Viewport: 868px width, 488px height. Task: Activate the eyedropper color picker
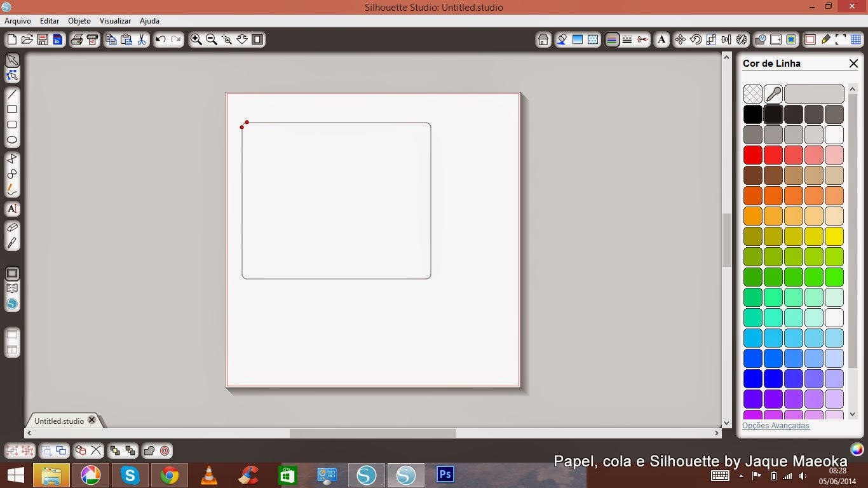point(773,94)
